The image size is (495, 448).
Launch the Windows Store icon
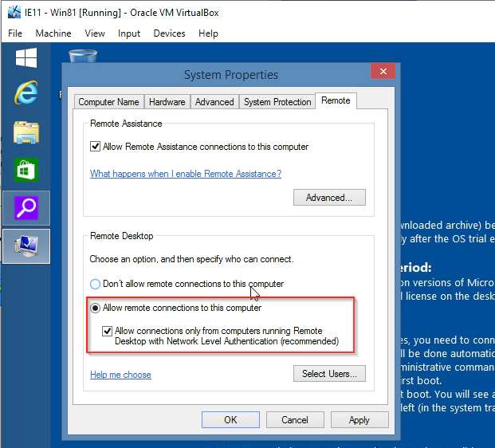[x=26, y=170]
